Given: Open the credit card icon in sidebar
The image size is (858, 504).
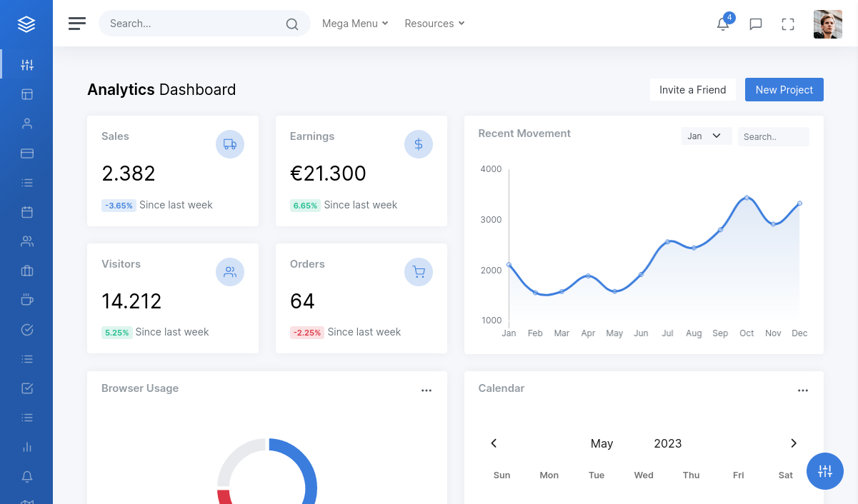Looking at the screenshot, I should pyautogui.click(x=27, y=153).
